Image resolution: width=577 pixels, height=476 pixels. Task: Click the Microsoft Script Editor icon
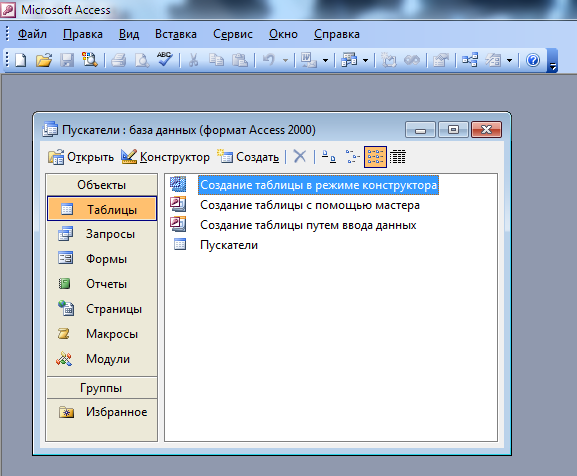pyautogui.click(x=411, y=60)
